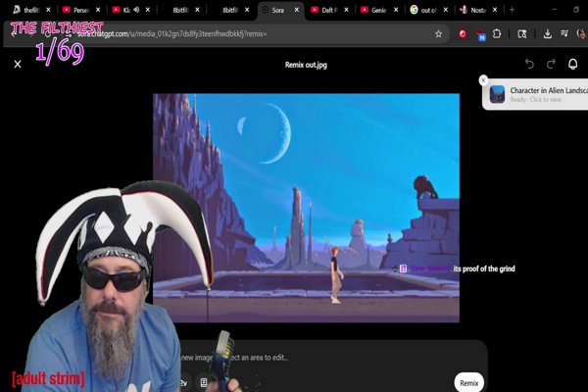Open the browser profile avatar
The height and width of the screenshot is (392, 588).
[x=581, y=33]
